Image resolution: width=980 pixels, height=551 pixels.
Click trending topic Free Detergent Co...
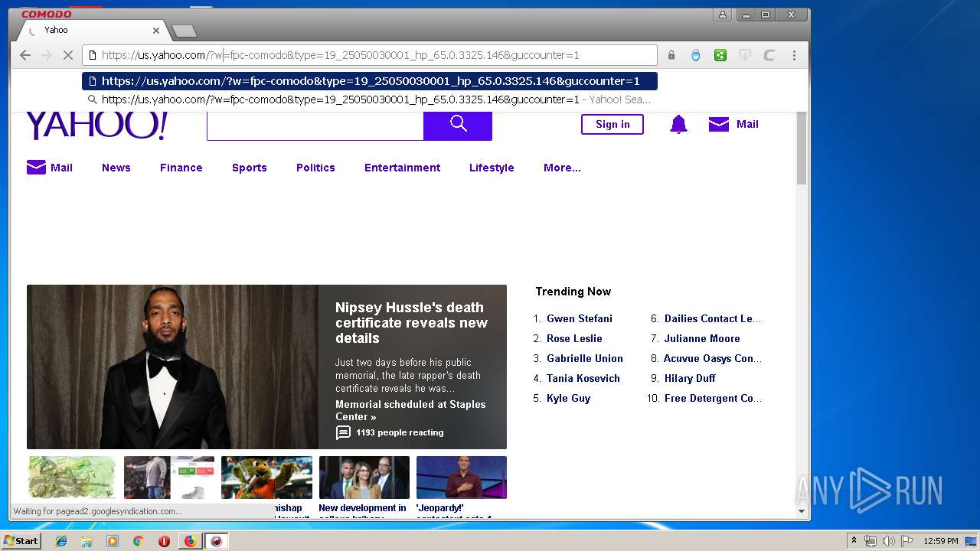(713, 398)
